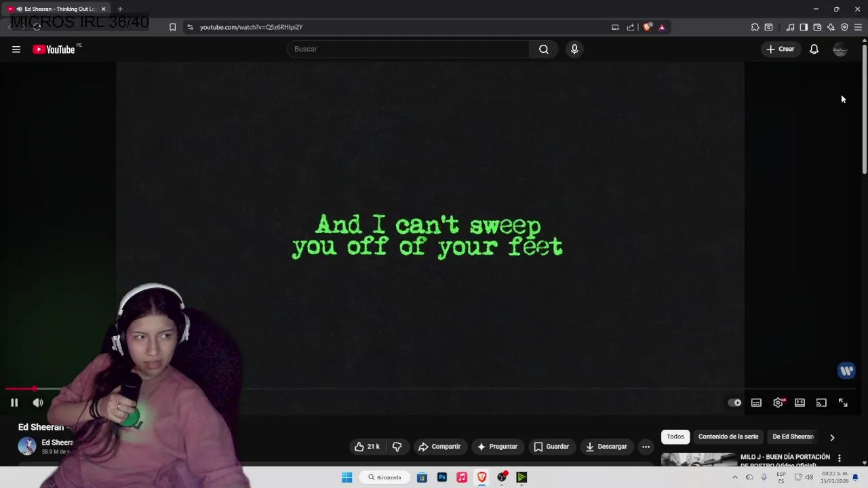The height and width of the screenshot is (488, 868).
Task: Open the account avatar menu
Action: (840, 49)
